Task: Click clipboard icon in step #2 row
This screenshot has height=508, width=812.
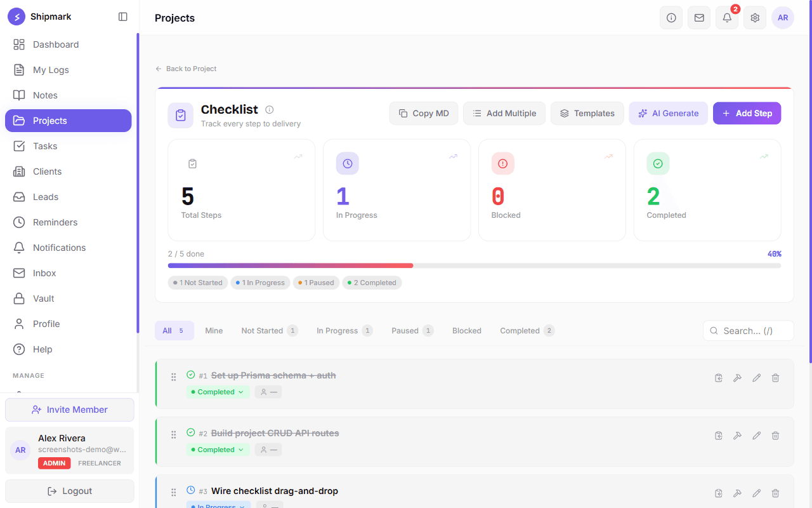Action: pos(719,436)
